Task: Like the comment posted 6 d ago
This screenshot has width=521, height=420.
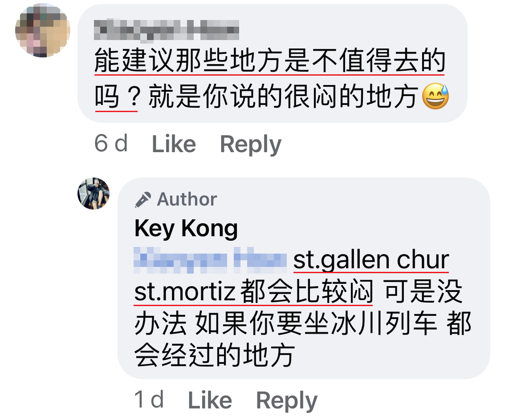Action: click(174, 144)
